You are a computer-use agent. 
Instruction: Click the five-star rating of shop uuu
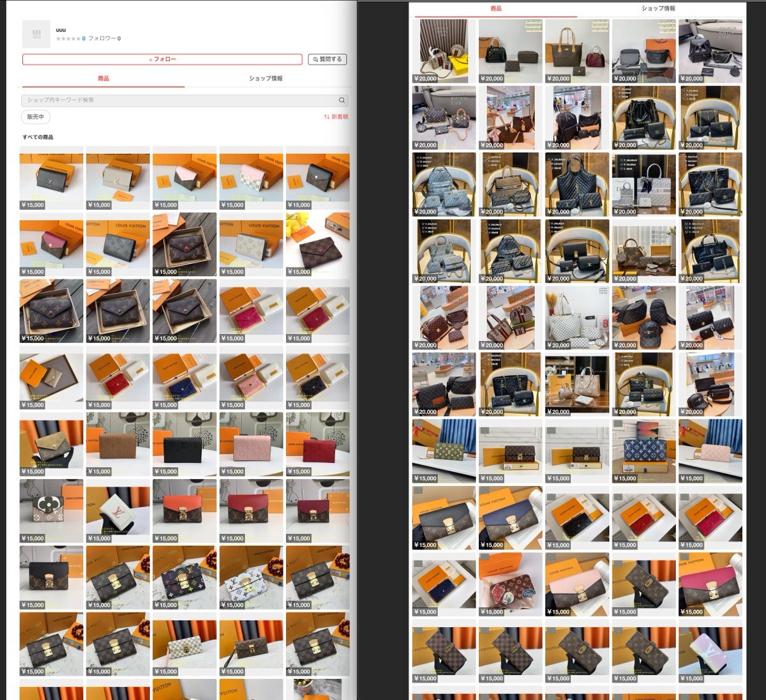[x=69, y=39]
